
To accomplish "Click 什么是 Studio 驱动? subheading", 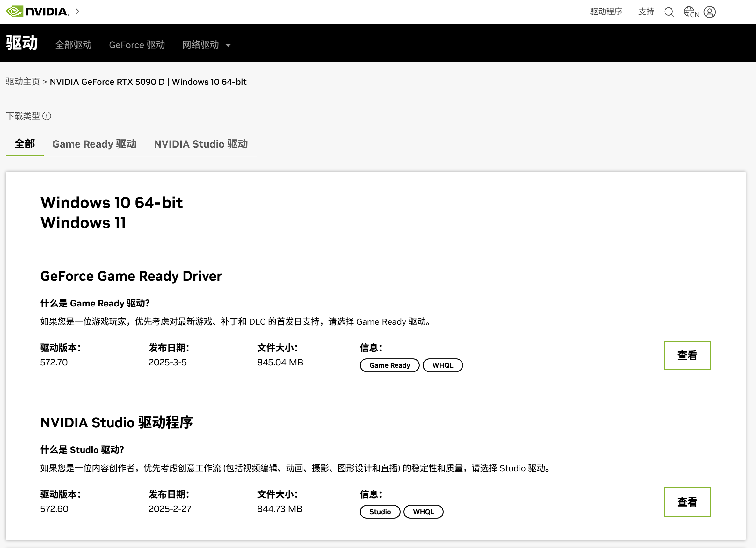I will 82,450.
